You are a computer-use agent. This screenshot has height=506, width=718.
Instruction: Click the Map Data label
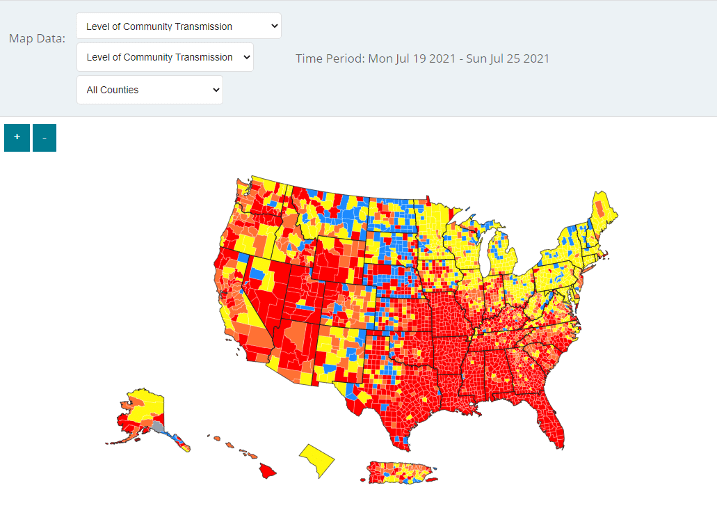pos(37,38)
